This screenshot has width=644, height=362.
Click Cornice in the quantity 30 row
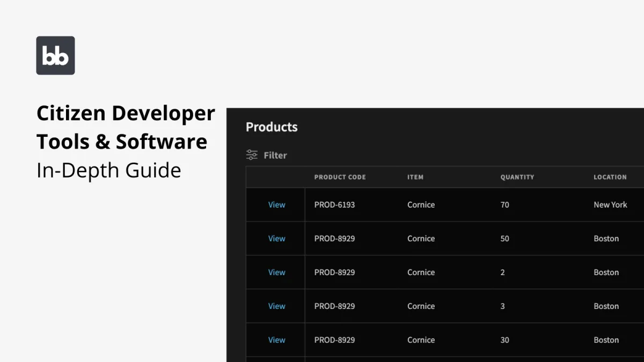421,339
